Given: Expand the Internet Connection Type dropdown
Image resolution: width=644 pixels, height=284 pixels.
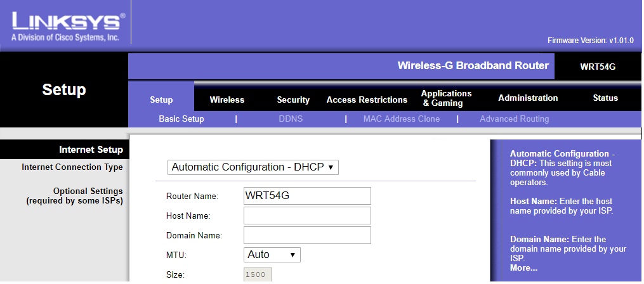Looking at the screenshot, I should [x=253, y=167].
